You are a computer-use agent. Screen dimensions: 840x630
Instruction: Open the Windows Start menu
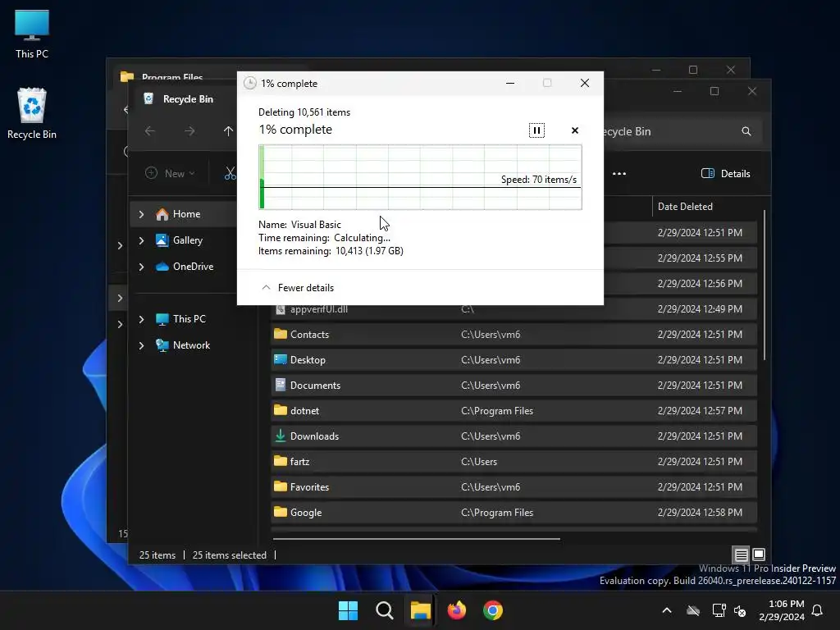click(348, 610)
